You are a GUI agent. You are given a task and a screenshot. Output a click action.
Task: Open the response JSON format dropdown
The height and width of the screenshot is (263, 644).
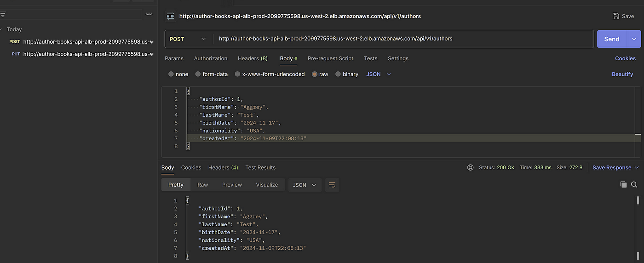point(305,185)
